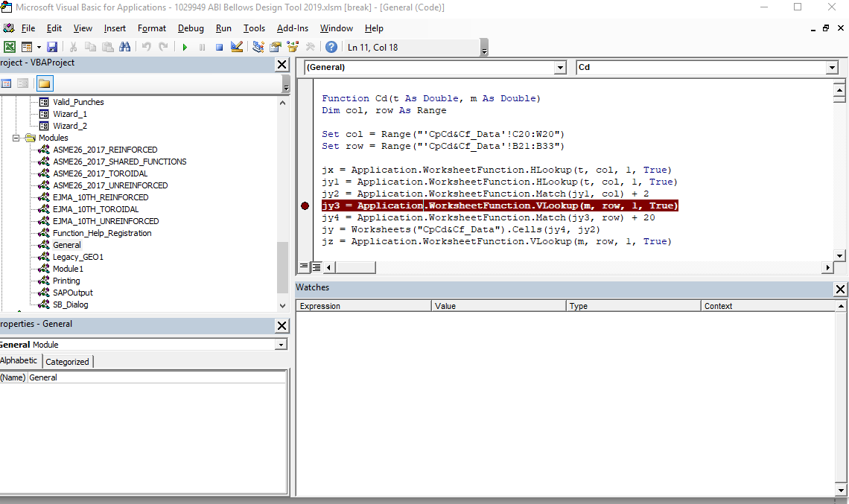Switch to the Categorized properties tab
849x504 pixels.
[x=67, y=361]
